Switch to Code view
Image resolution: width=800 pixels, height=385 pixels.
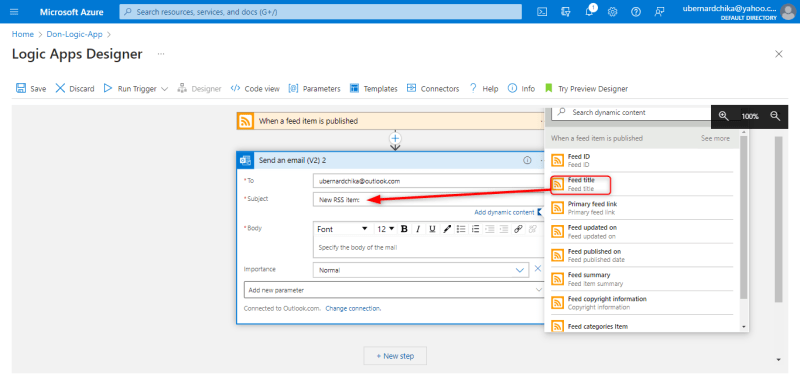pos(255,88)
